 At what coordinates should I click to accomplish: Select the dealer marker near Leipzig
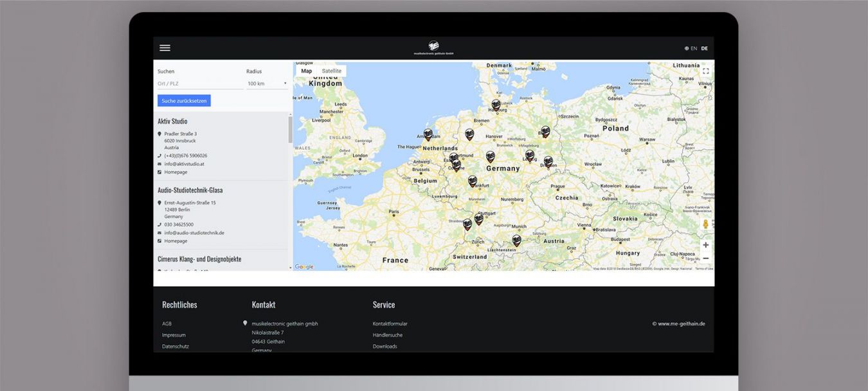(529, 156)
